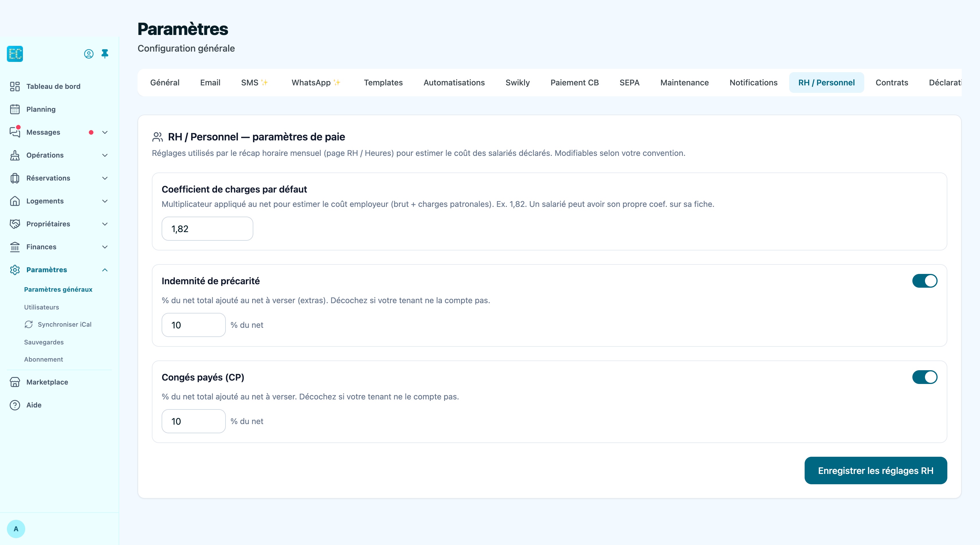
Task: Click the Finances bank icon
Action: click(15, 247)
